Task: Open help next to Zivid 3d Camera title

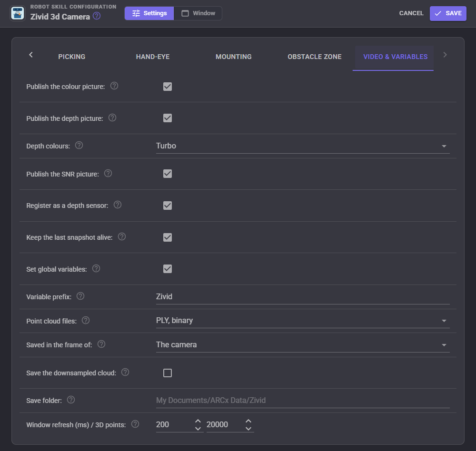Action: point(97,16)
